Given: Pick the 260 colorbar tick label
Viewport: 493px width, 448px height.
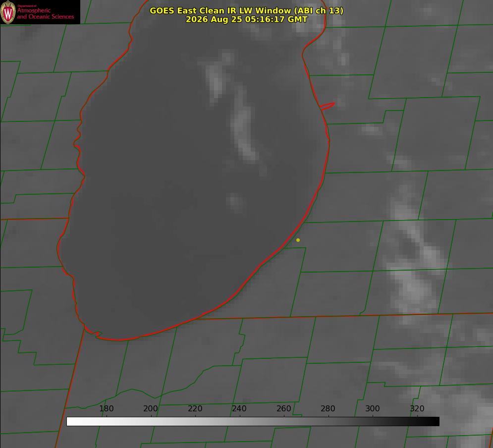Looking at the screenshot, I should click(x=283, y=408).
